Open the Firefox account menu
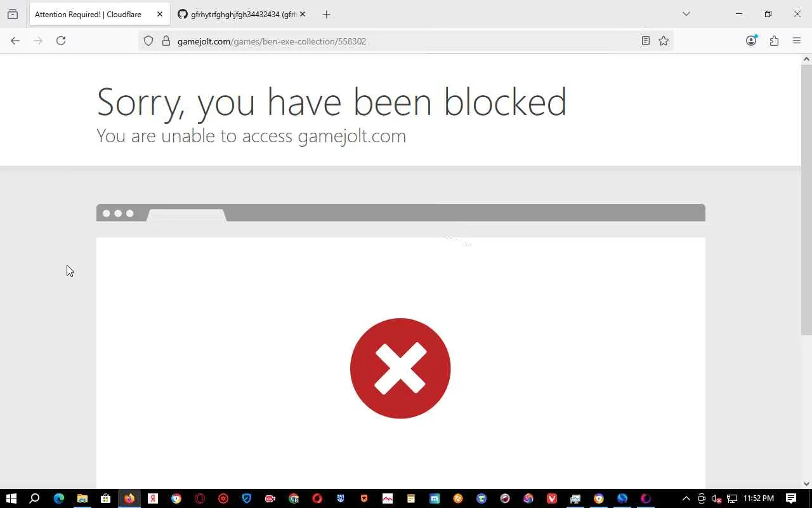Viewport: 812px width, 508px height. pos(751,41)
